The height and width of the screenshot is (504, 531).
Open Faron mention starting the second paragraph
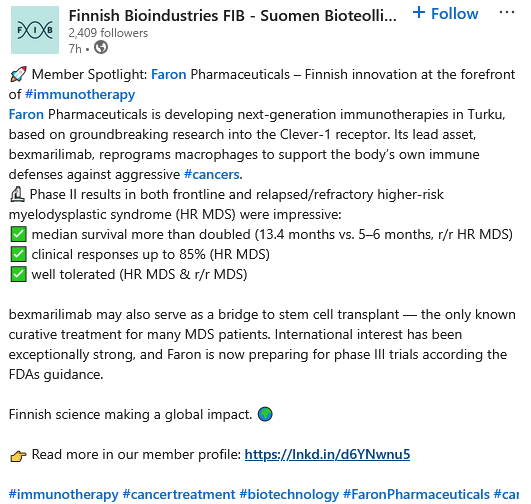pyautogui.click(x=26, y=114)
